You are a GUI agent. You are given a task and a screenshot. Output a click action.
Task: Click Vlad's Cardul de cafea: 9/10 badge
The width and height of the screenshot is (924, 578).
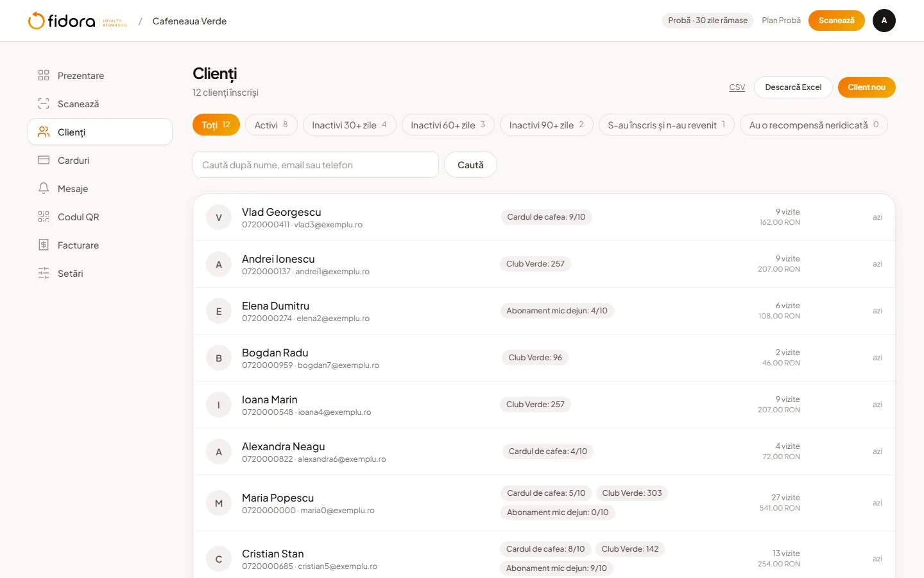tap(546, 217)
